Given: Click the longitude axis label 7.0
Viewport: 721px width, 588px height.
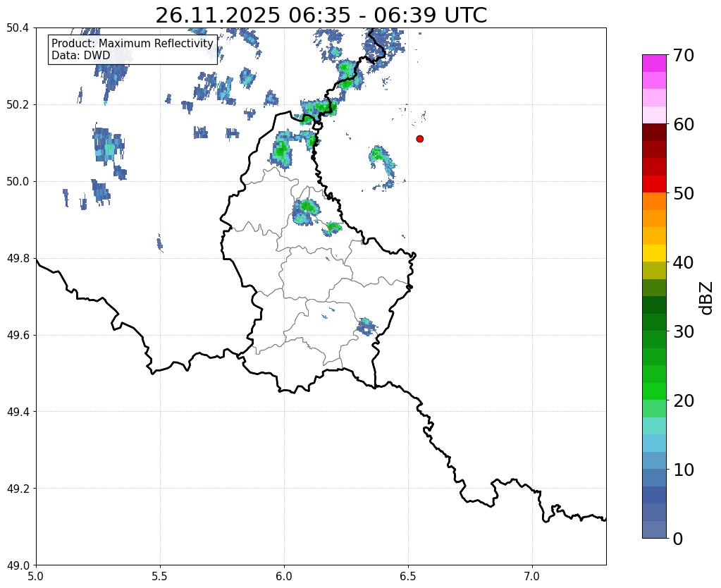Looking at the screenshot, I should coord(533,577).
